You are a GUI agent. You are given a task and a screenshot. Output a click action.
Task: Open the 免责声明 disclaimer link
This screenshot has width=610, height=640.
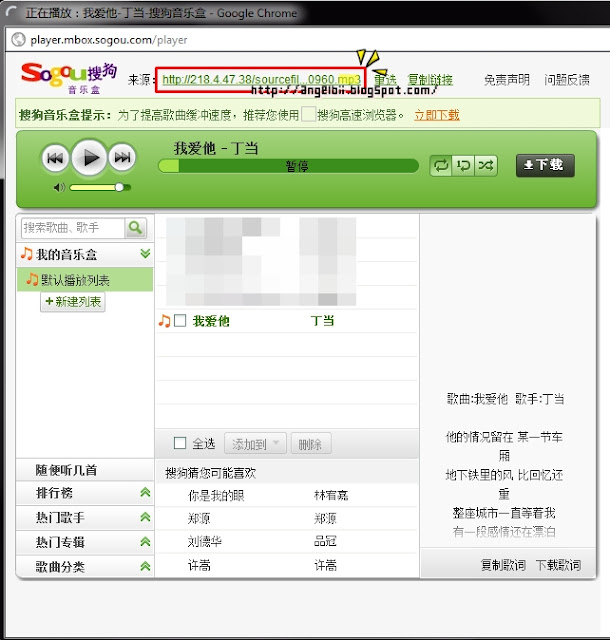click(x=507, y=80)
